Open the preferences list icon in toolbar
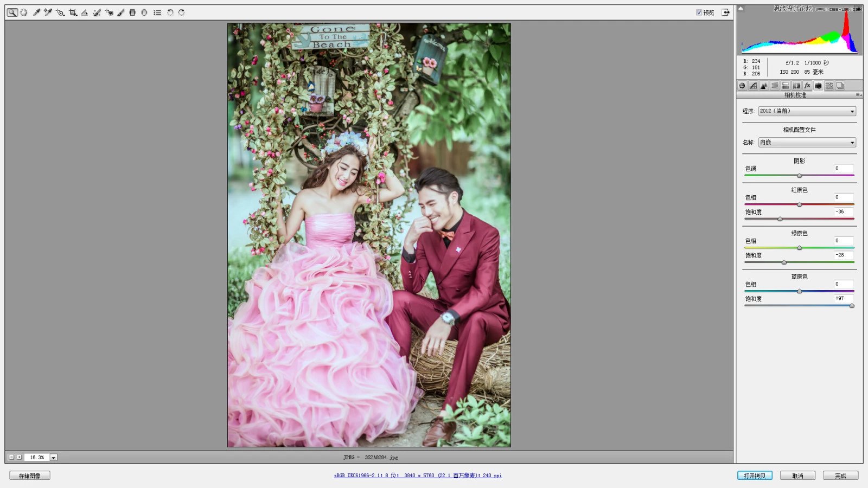 pyautogui.click(x=157, y=12)
